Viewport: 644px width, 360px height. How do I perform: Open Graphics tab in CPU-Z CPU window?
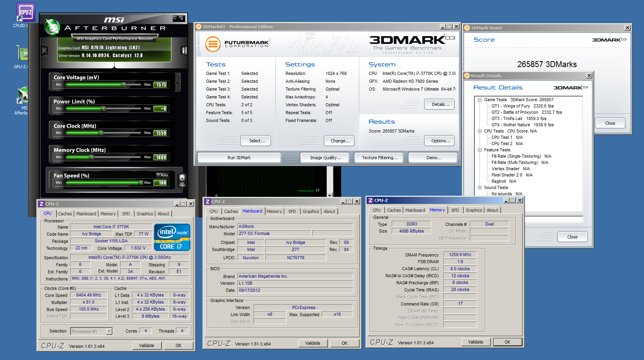coord(145,214)
